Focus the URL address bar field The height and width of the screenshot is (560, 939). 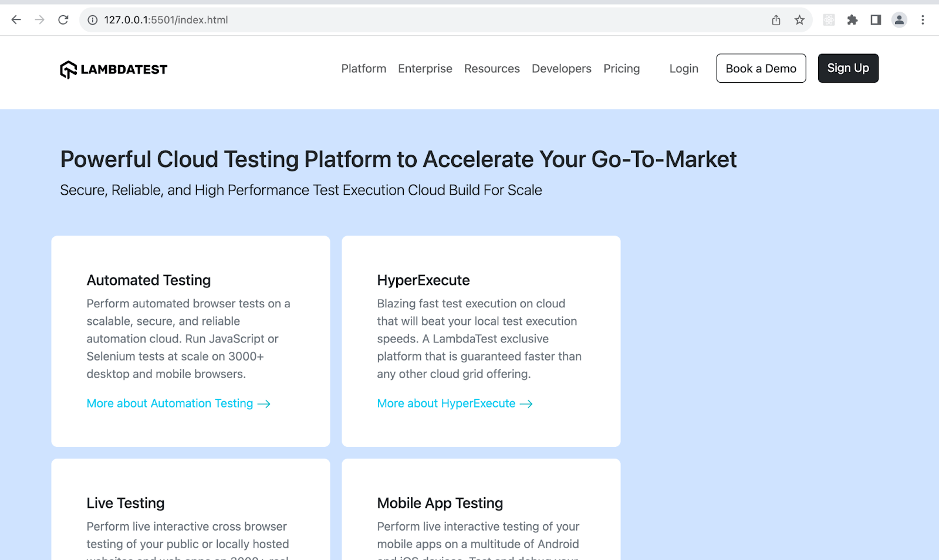pyautogui.click(x=411, y=20)
